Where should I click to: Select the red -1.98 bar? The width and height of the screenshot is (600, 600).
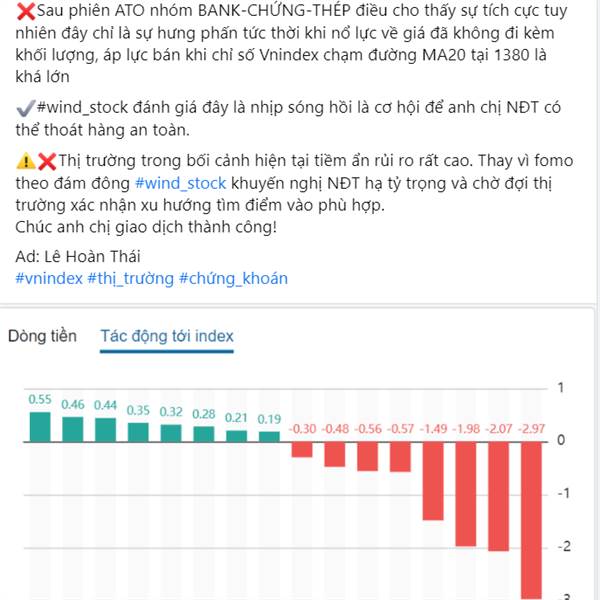click(x=466, y=494)
